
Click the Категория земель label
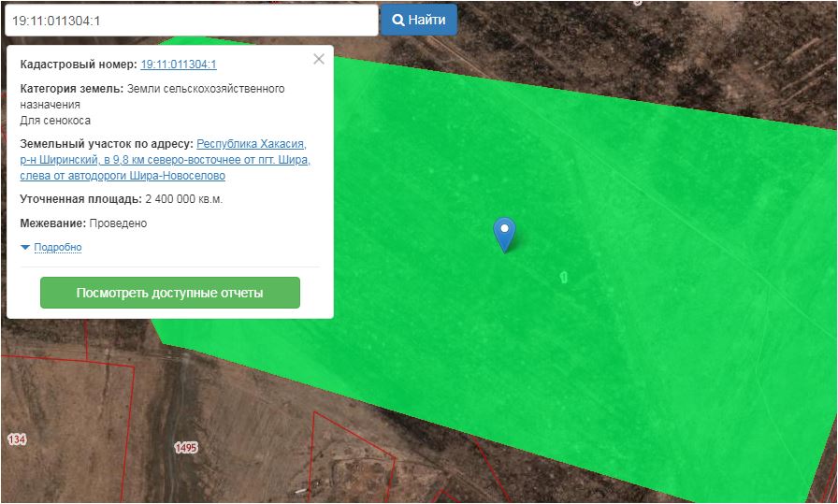[x=72, y=88]
